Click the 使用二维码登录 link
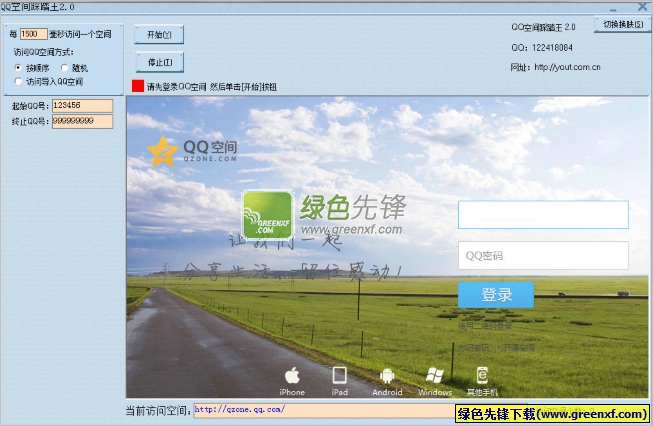The image size is (653, 426). [x=485, y=326]
